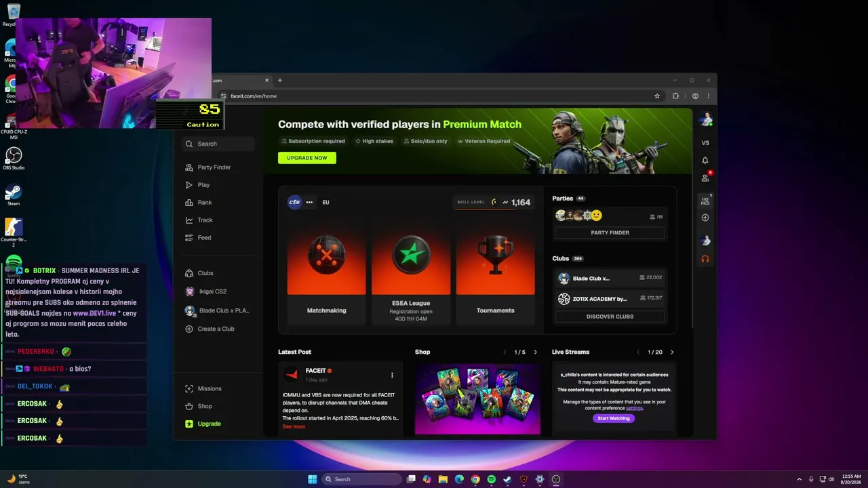
Task: Select the Matchmaking card
Action: pyautogui.click(x=326, y=272)
